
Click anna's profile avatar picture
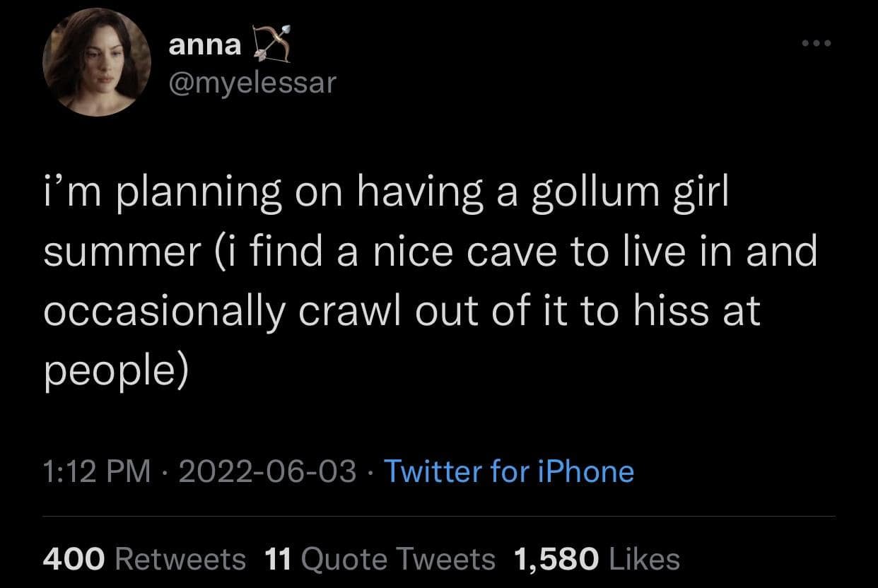pyautogui.click(x=97, y=63)
